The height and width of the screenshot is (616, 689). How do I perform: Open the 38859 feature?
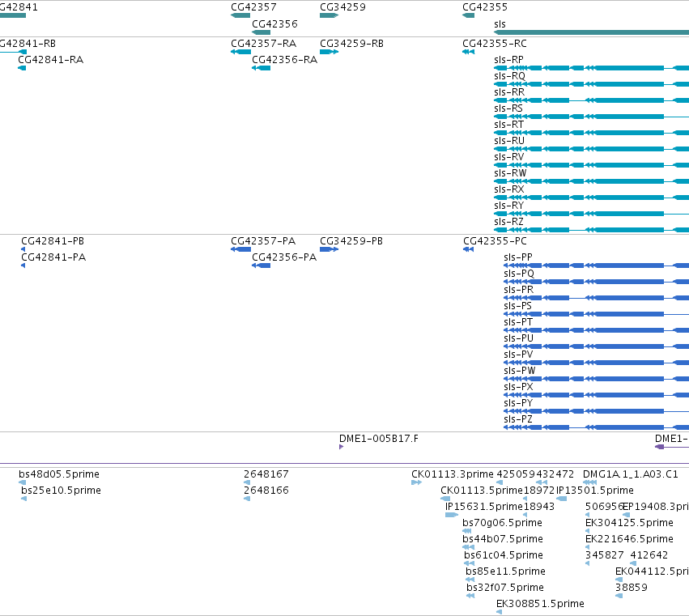pyautogui.click(x=631, y=588)
